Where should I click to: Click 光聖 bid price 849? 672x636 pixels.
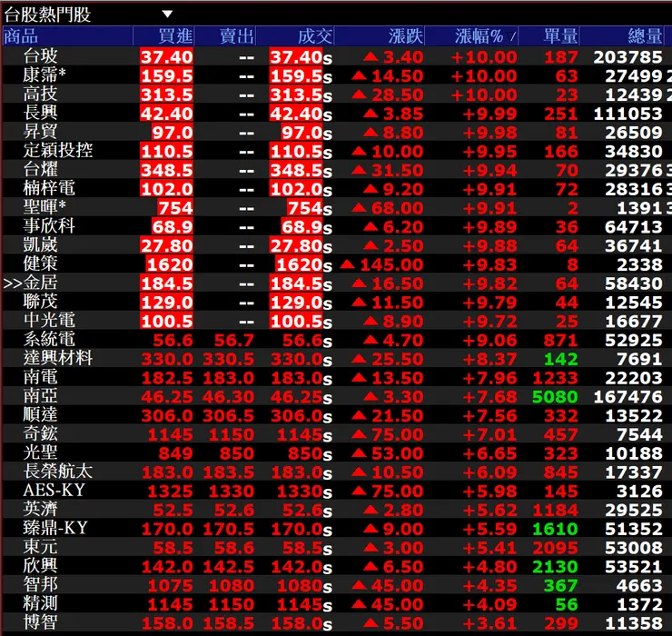(x=175, y=453)
